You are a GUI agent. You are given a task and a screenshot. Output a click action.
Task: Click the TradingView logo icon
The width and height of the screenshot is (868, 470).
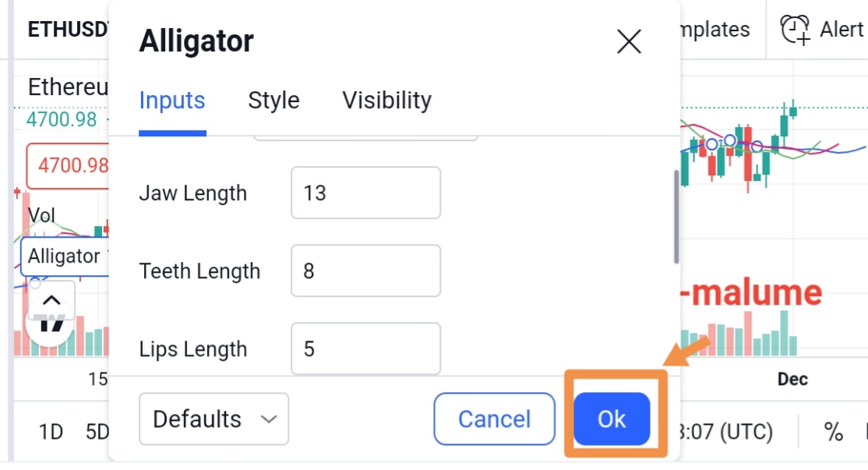click(x=51, y=323)
